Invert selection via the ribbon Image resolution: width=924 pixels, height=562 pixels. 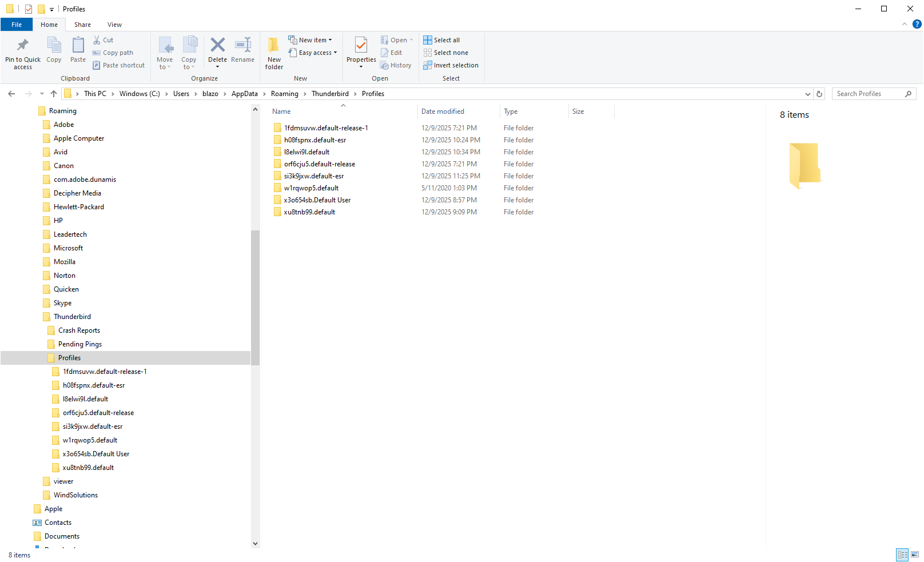pyautogui.click(x=451, y=65)
